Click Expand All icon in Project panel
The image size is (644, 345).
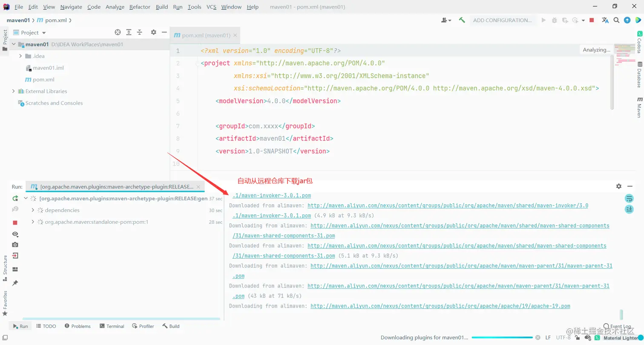129,32
